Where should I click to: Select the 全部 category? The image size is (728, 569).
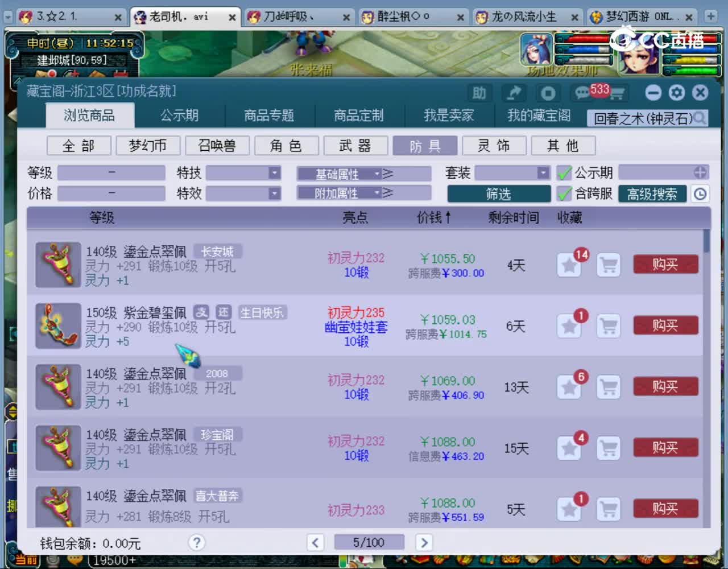(x=78, y=146)
